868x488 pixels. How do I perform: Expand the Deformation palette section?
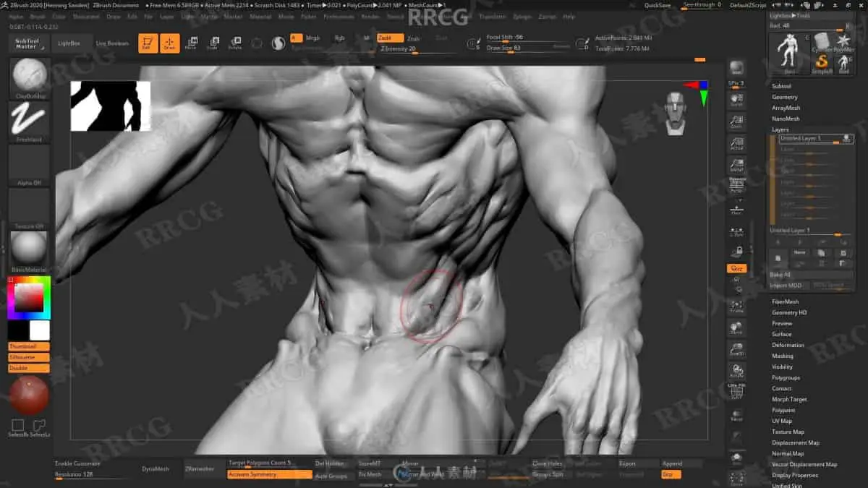click(788, 345)
